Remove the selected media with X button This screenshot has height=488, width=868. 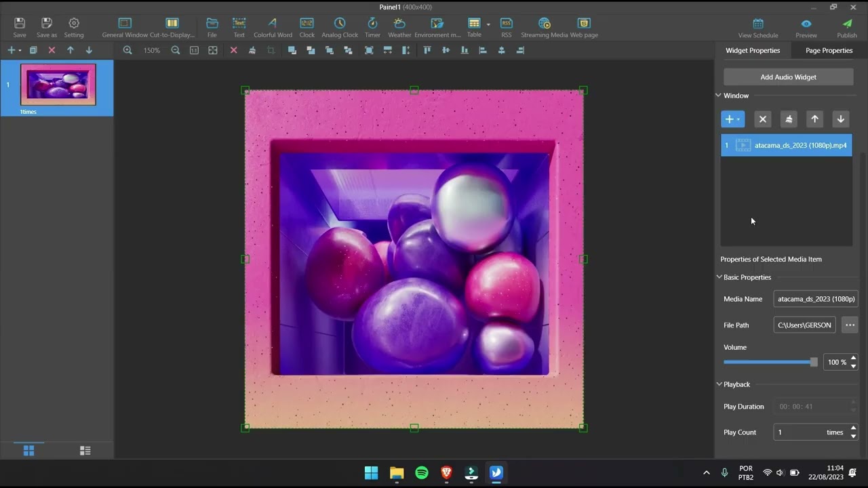tap(762, 119)
